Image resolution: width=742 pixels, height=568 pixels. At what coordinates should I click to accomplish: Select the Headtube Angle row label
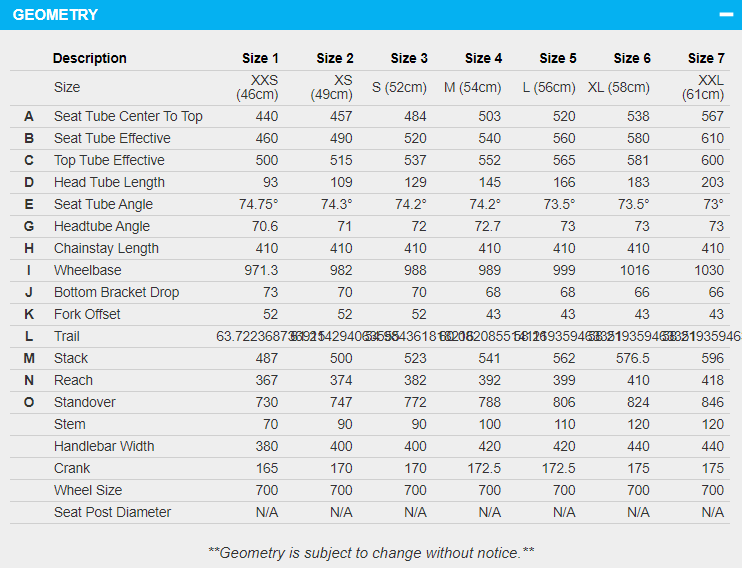click(x=102, y=226)
